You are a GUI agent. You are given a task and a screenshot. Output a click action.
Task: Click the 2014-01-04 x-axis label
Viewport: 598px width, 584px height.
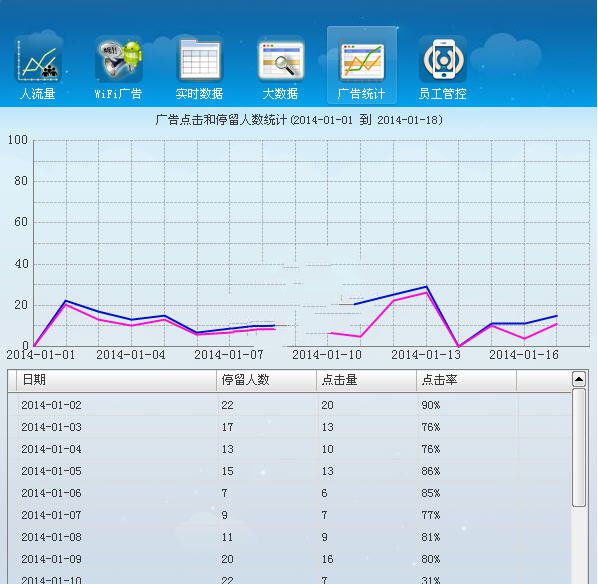point(131,355)
